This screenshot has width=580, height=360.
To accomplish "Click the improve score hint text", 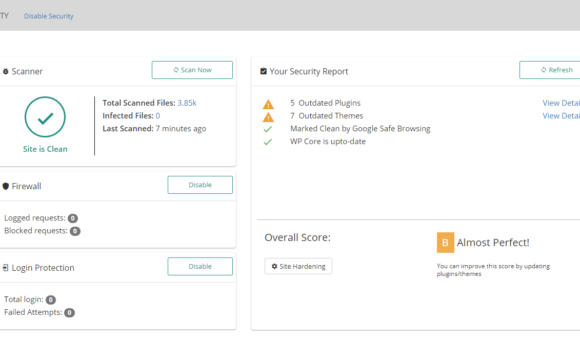I will (493, 270).
